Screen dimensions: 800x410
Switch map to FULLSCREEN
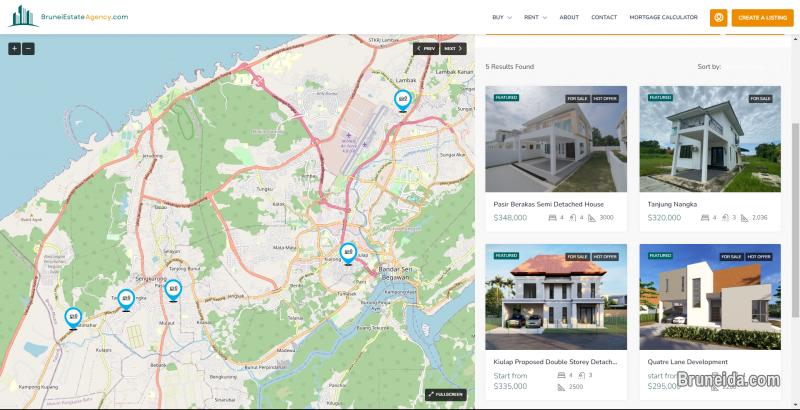(445, 394)
